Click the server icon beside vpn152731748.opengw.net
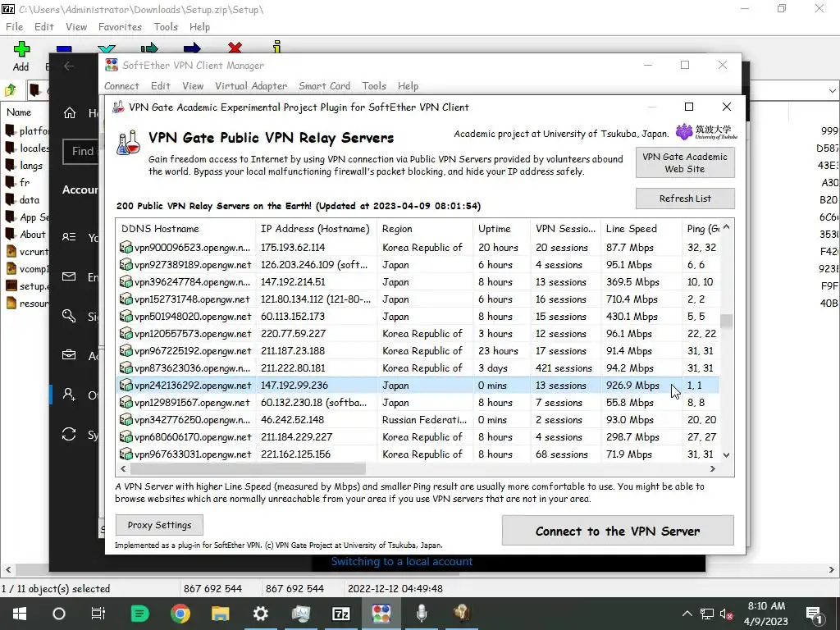 126,299
